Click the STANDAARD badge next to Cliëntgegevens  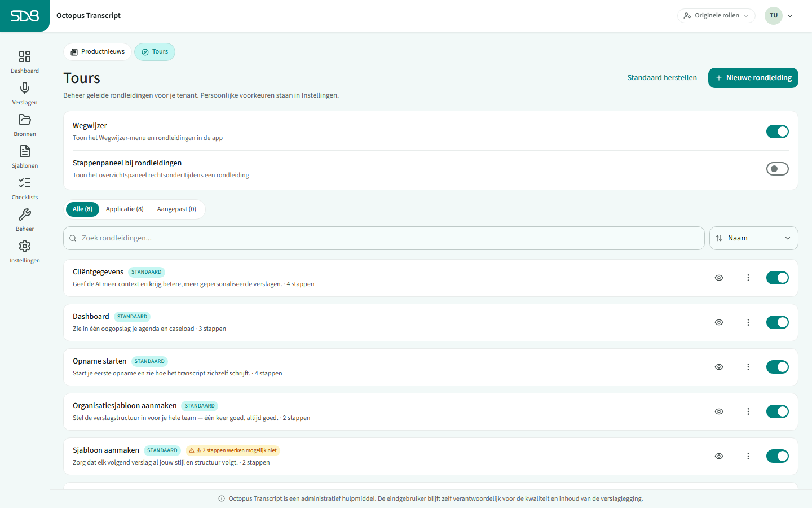pyautogui.click(x=147, y=272)
